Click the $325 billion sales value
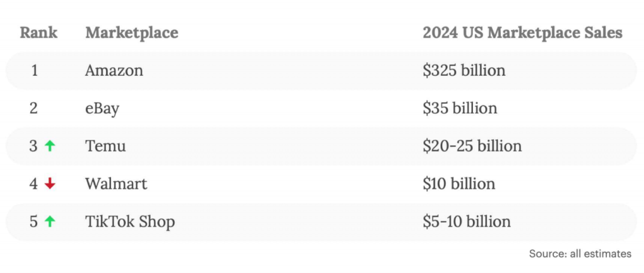The width and height of the screenshot is (644, 273). (464, 70)
